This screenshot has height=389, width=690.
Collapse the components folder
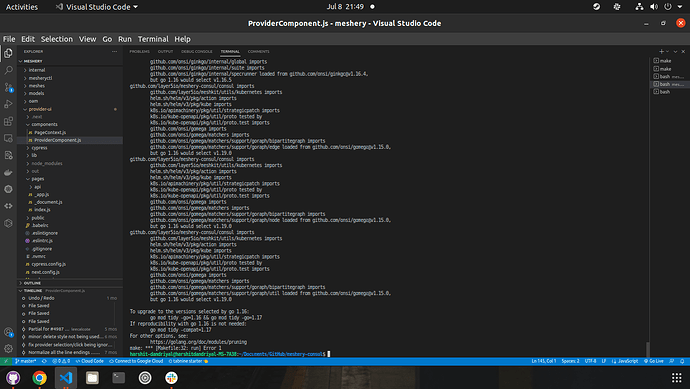(70, 125)
